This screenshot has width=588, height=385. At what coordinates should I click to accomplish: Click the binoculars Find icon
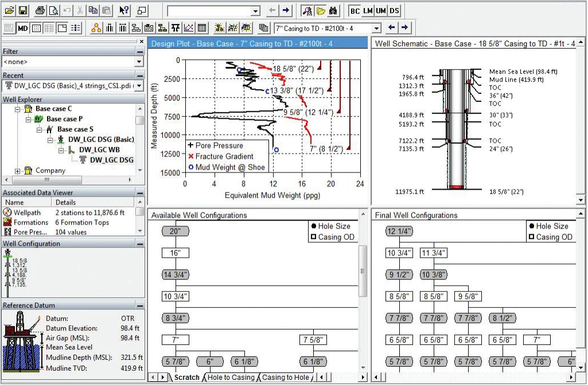click(334, 10)
